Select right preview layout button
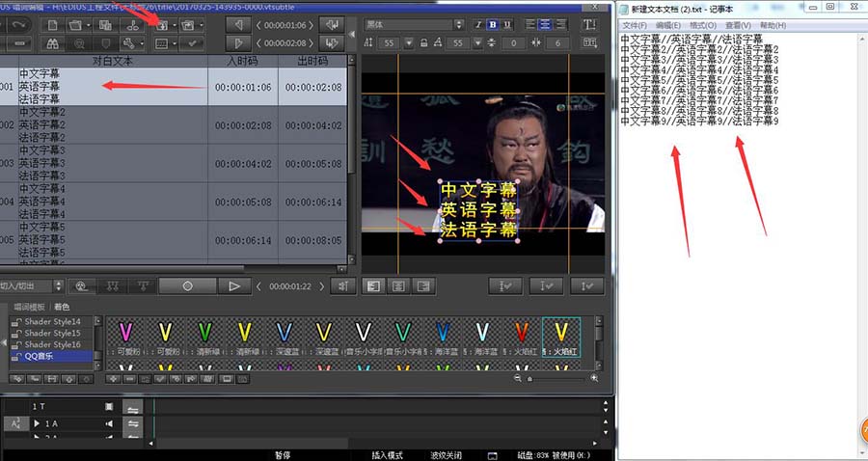The width and height of the screenshot is (868, 461). 423,286
